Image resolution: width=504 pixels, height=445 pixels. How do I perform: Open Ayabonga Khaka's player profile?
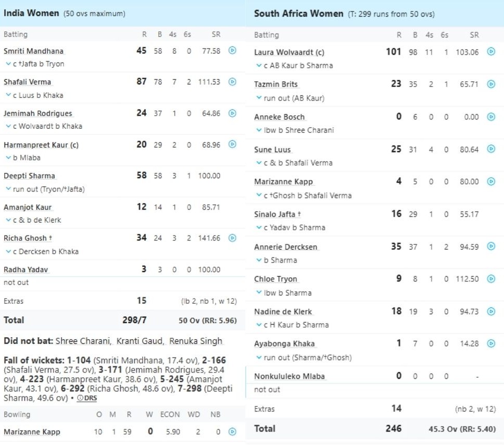point(284,344)
